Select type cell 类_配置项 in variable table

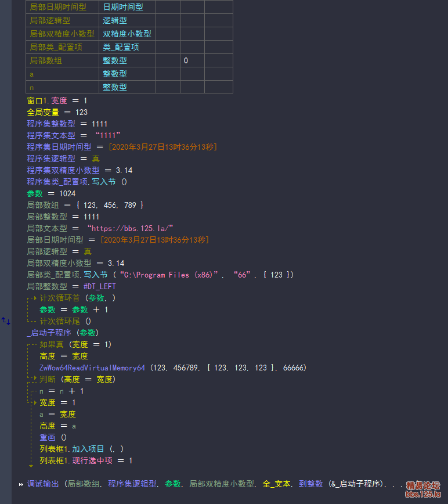point(128,47)
